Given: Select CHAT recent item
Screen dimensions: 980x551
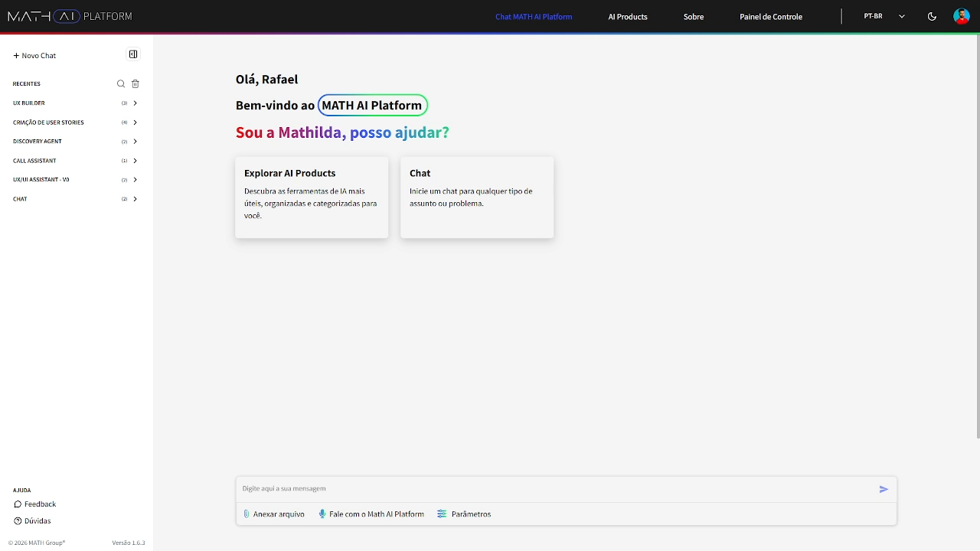Looking at the screenshot, I should tap(20, 199).
